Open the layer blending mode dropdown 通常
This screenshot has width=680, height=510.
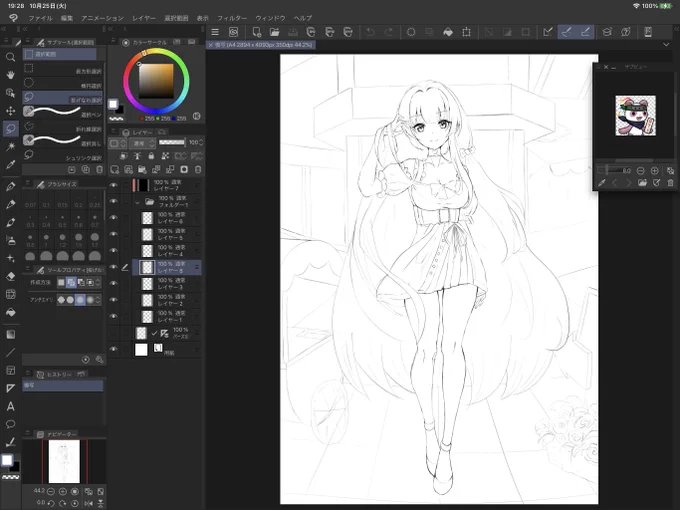coord(143,142)
